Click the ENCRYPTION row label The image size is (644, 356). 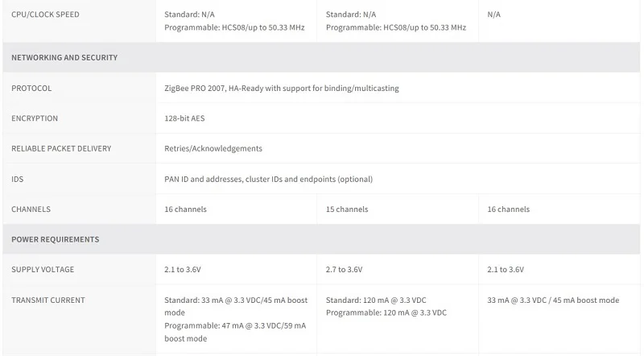click(35, 118)
